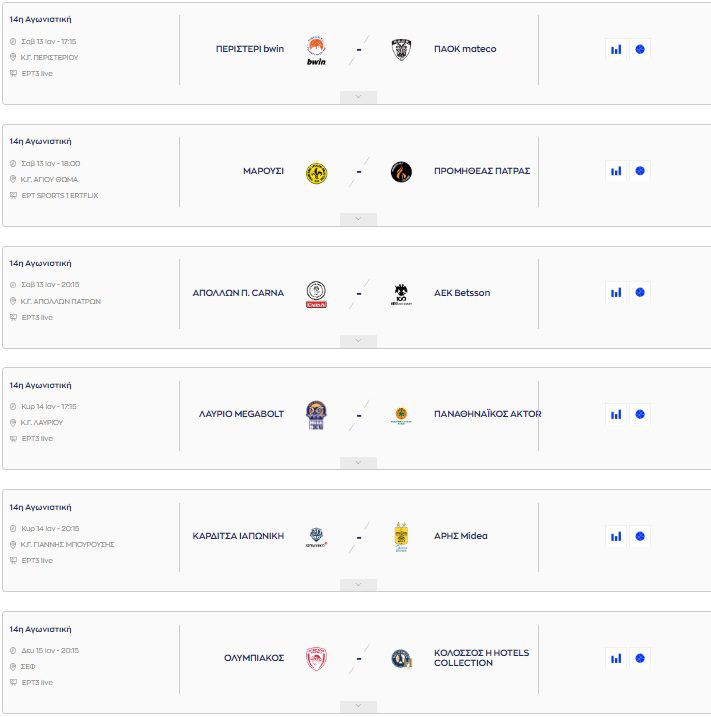Open statistics icon for Peristeri vs PAOK game
Screen dimensions: 711x717
[616, 49]
